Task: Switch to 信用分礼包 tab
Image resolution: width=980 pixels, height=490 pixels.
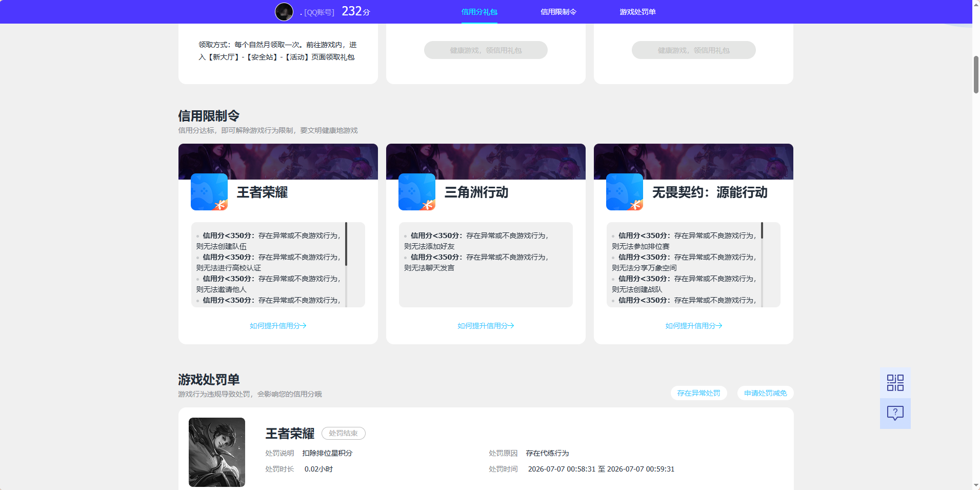Action: (x=479, y=12)
